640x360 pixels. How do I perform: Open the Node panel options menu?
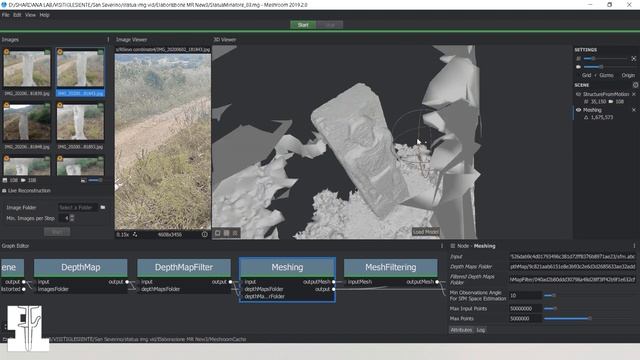(x=634, y=246)
